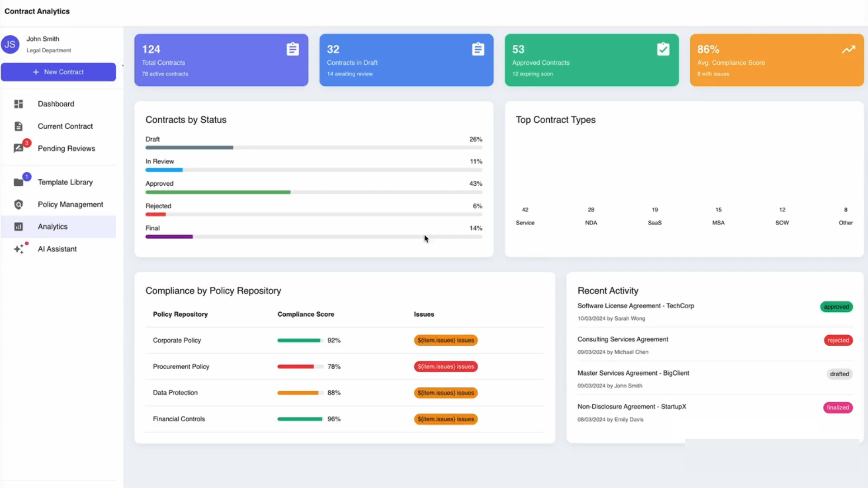This screenshot has width=868, height=488.
Task: Click the clipboard icon on Total Contracts card
Action: (292, 49)
